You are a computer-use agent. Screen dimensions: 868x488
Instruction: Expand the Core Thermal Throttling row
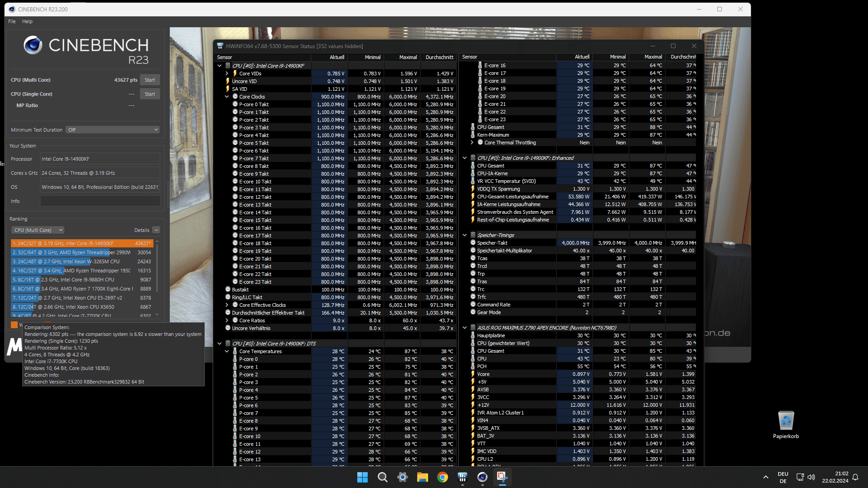(x=472, y=143)
